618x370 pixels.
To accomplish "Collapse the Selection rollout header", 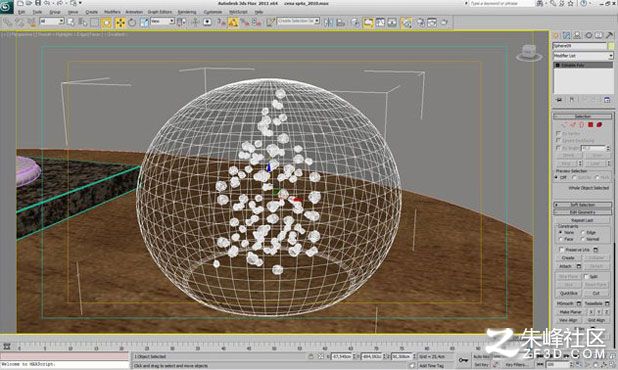I will (x=583, y=116).
